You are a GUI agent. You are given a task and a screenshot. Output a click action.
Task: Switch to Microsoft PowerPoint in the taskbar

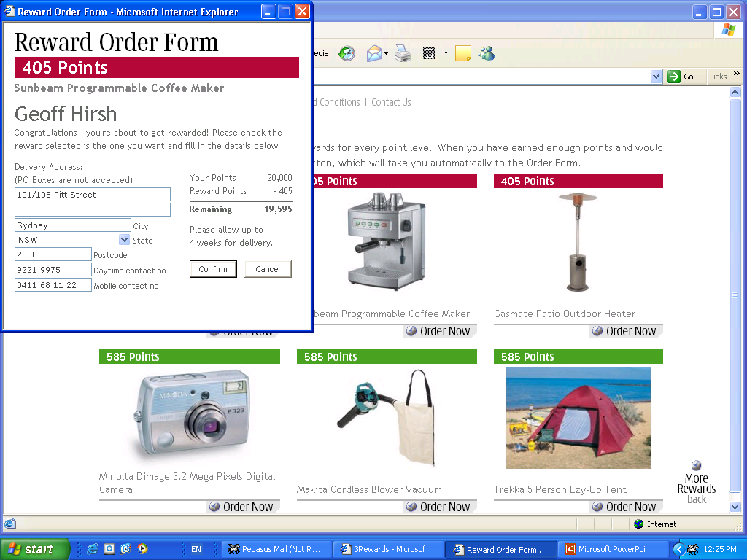612,549
